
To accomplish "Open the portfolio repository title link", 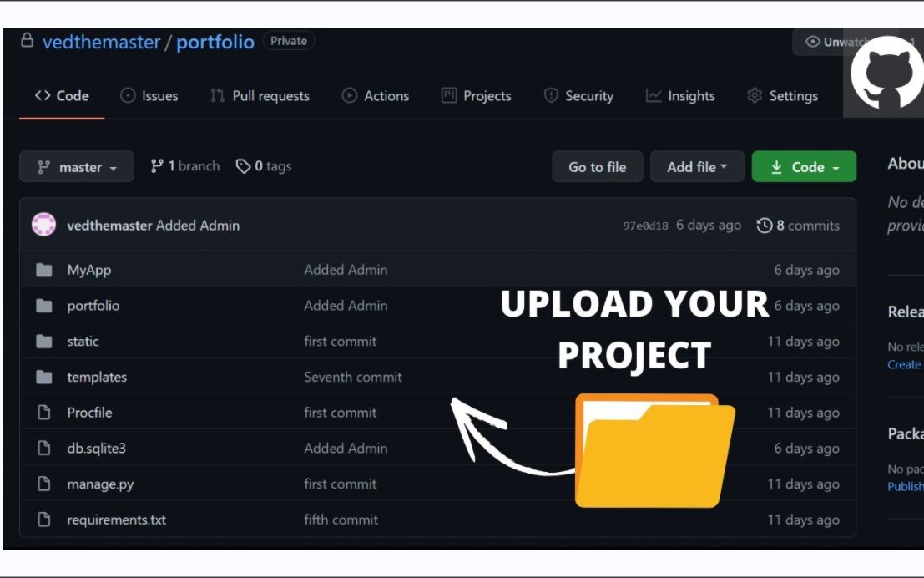I will tap(215, 42).
